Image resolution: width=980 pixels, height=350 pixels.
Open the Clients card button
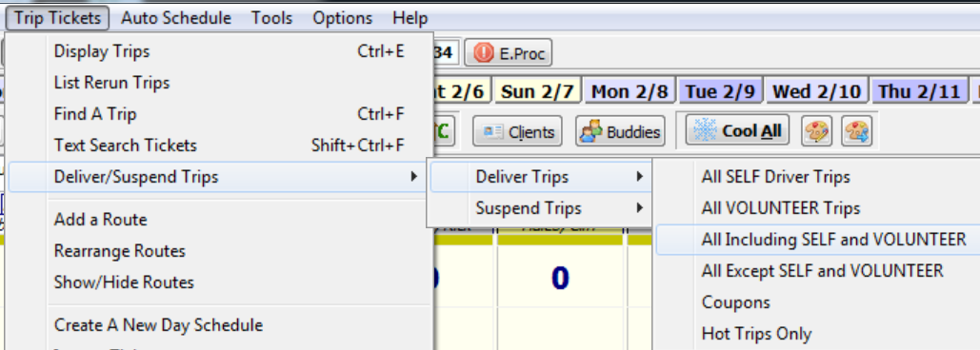[517, 131]
